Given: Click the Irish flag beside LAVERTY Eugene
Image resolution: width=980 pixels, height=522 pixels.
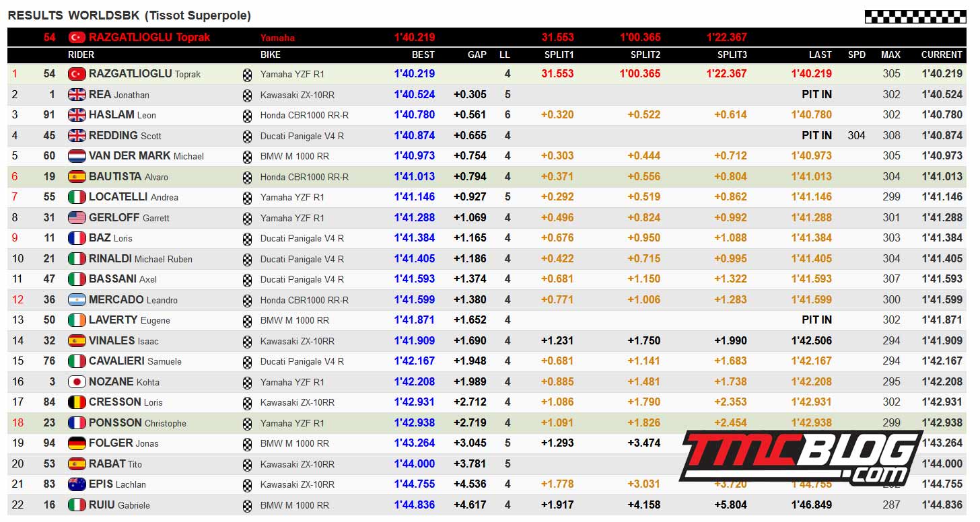Looking at the screenshot, I should [x=77, y=320].
